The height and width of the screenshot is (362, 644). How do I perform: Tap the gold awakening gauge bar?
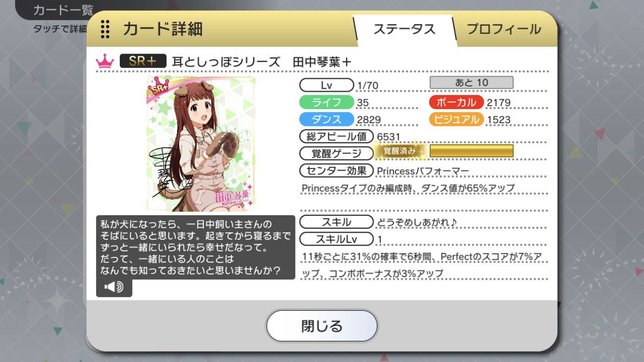point(471,151)
